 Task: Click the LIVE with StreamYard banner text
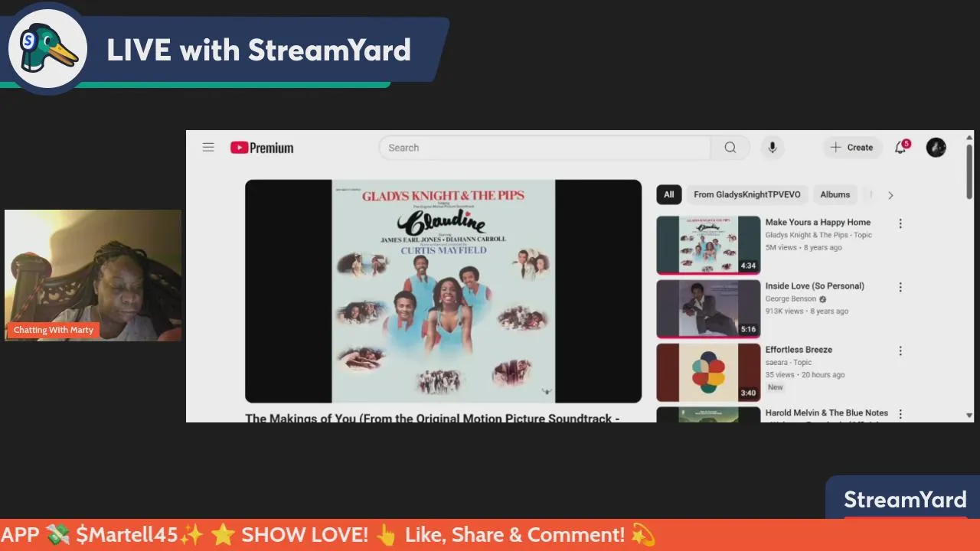point(259,51)
